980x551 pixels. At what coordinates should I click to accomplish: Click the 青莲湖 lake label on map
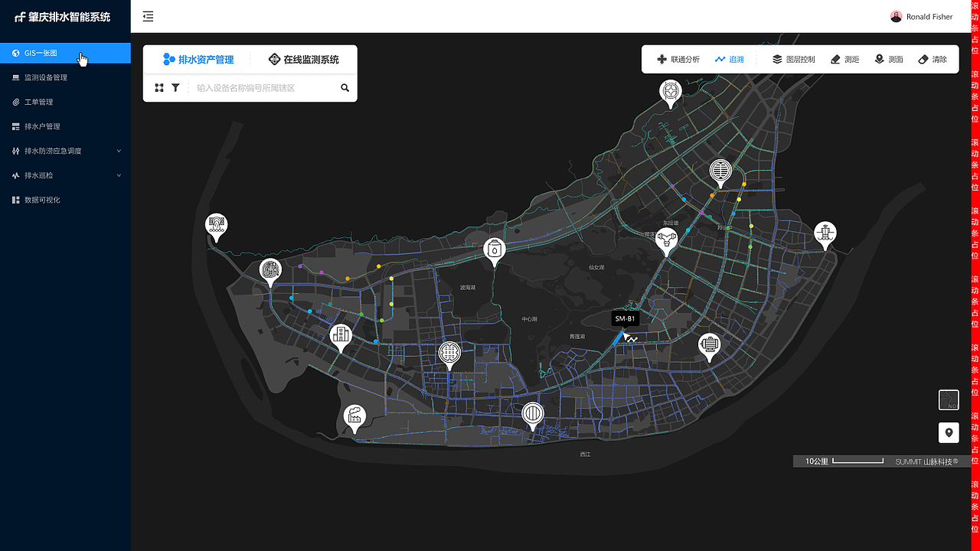point(577,337)
